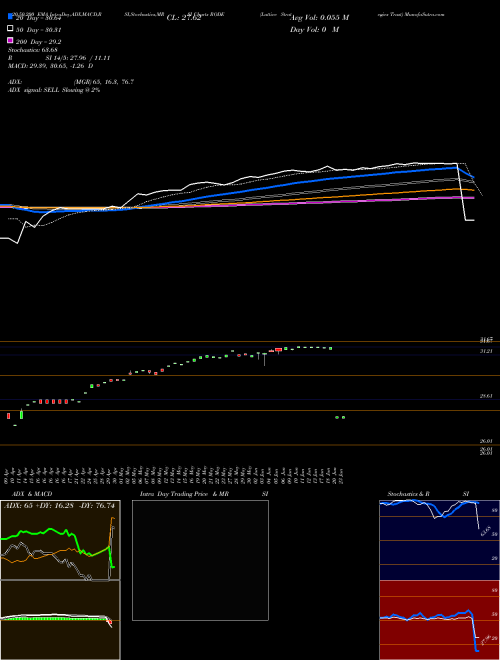Click the MACD histogram panel with green bars

pyautogui.click(x=60, y=620)
